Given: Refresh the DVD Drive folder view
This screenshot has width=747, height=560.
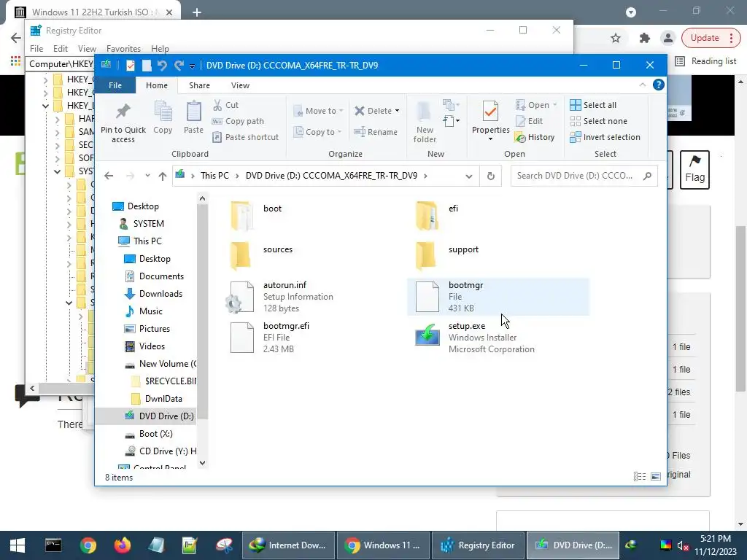Looking at the screenshot, I should (x=491, y=176).
